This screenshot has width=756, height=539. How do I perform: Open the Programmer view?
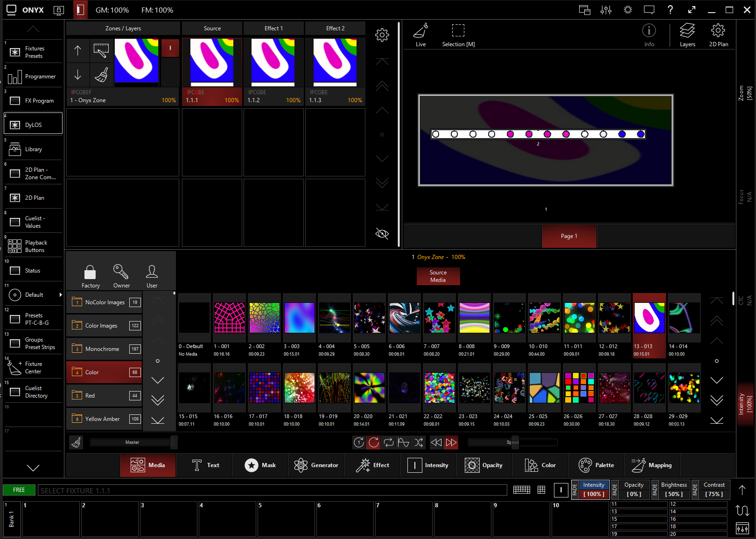point(33,77)
